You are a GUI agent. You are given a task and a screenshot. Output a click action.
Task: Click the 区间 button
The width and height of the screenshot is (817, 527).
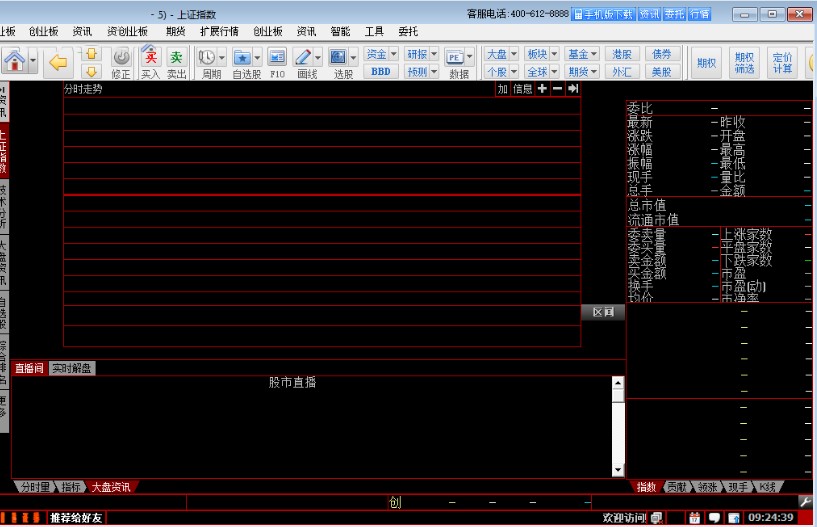click(x=603, y=312)
